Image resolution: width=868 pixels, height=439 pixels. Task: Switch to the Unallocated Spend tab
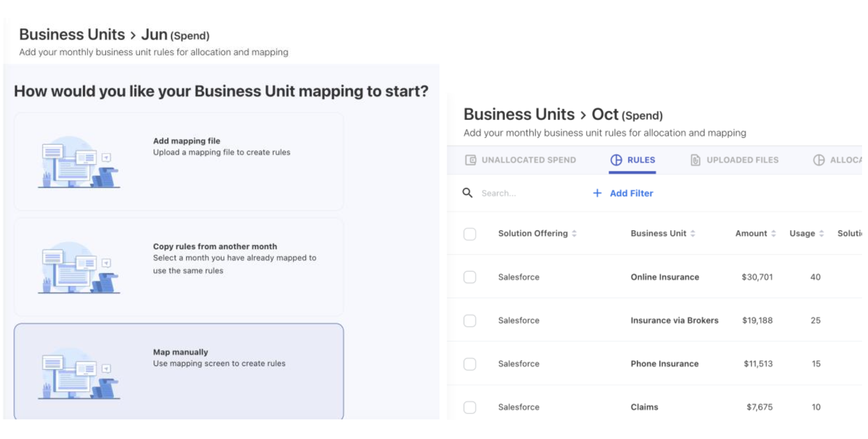pos(528,160)
